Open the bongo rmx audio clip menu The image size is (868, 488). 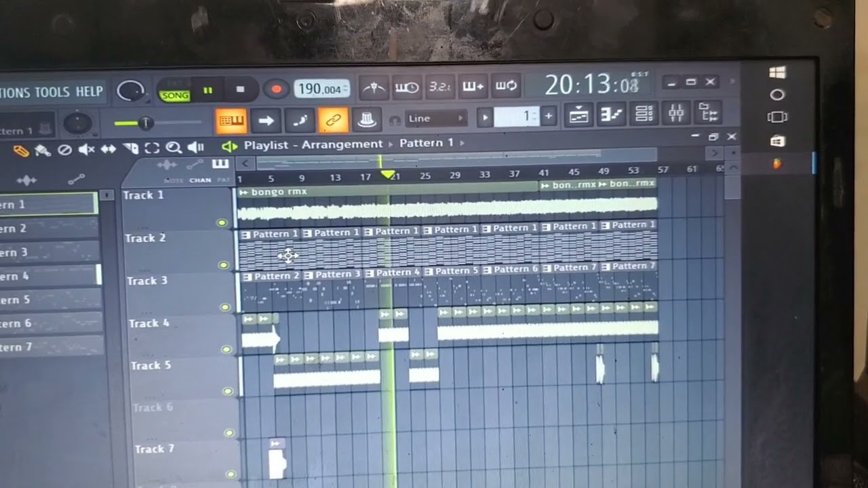(x=243, y=192)
